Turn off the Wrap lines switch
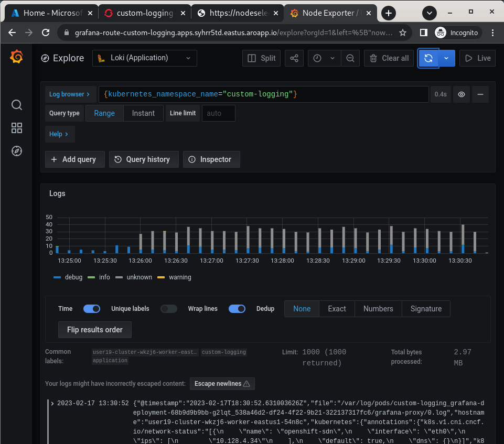Screen dimensions: 504x444 coord(237,309)
